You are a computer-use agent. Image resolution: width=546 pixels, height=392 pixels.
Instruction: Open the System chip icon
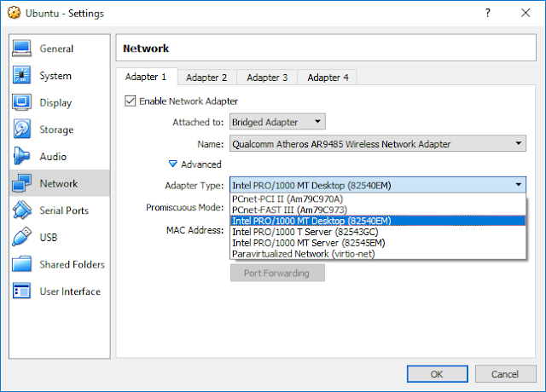coord(21,75)
